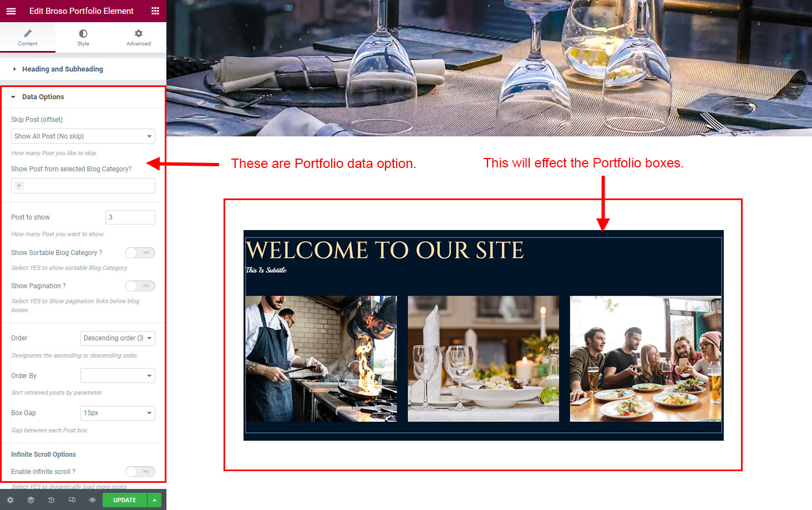Enable the Show Pagination switch

140,286
